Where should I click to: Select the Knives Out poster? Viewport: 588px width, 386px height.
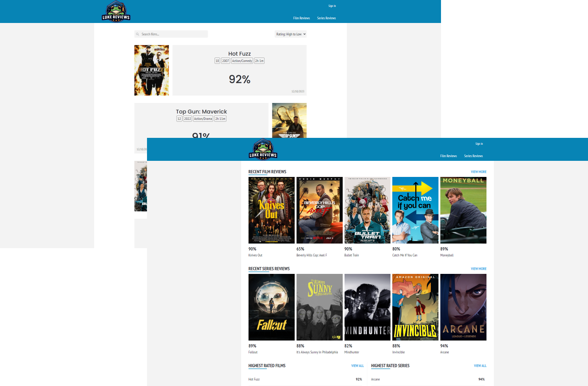click(x=271, y=210)
